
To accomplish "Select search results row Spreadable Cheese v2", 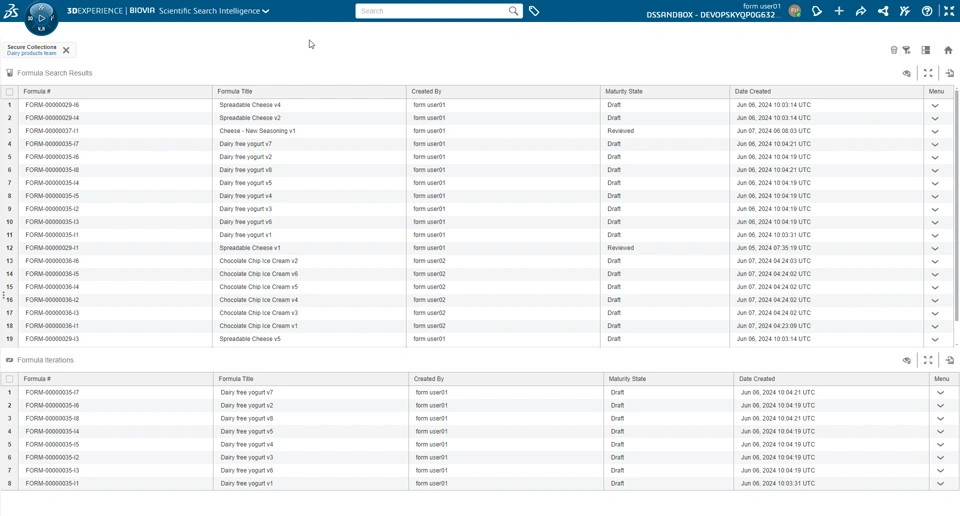I will click(x=478, y=118).
